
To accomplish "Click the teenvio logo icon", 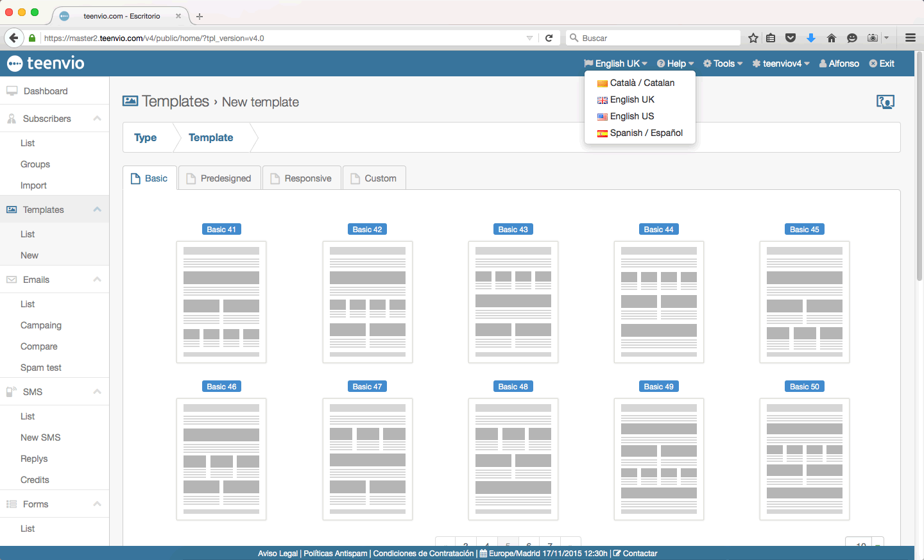I will [15, 64].
